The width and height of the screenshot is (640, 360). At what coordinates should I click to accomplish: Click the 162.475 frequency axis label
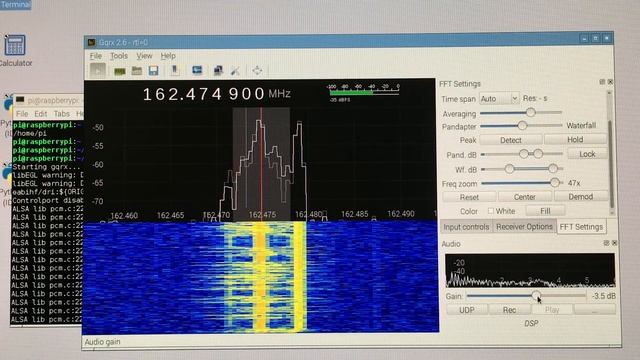coord(262,215)
